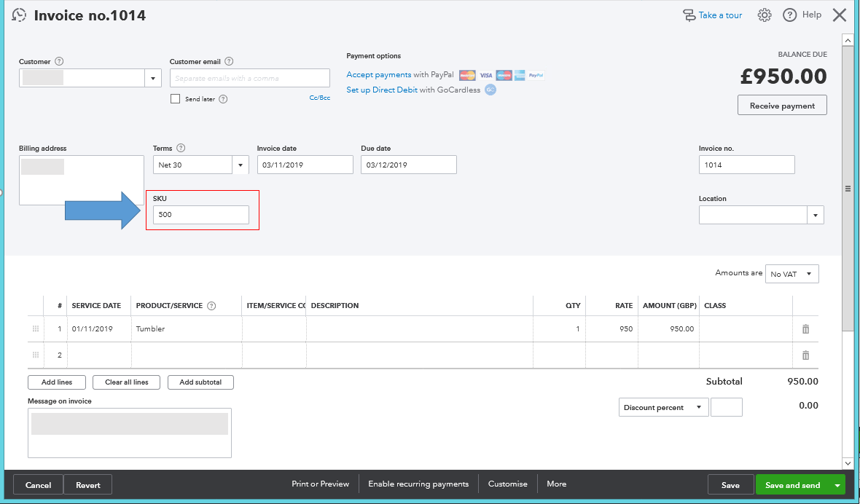Expand the Terms dropdown
This screenshot has height=504, width=860.
(240, 164)
